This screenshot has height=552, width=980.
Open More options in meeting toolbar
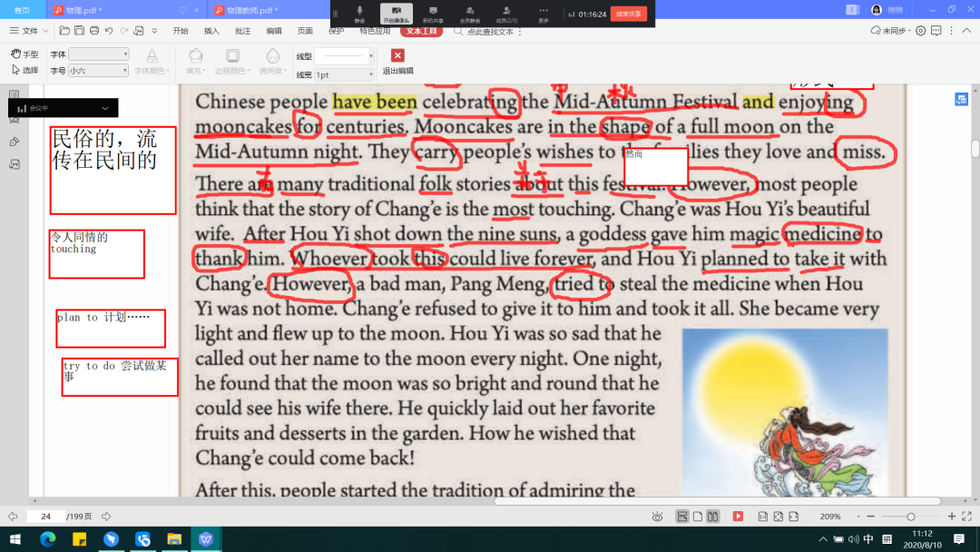click(x=544, y=14)
